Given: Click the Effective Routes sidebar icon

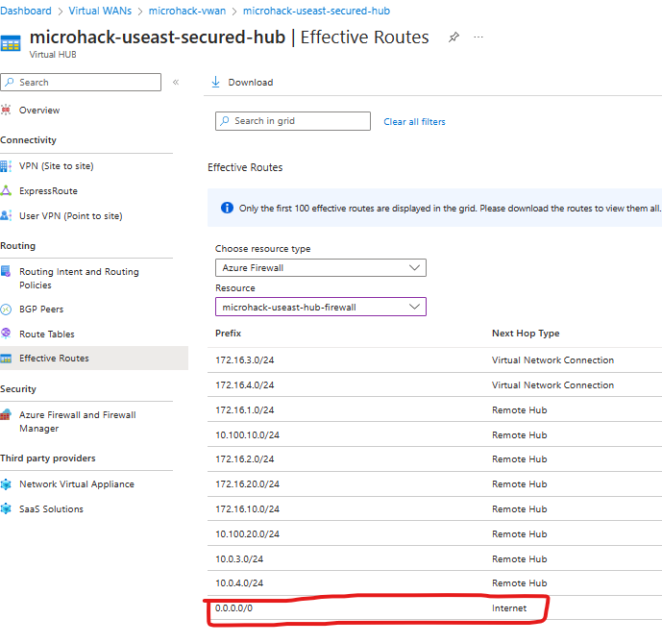Looking at the screenshot, I should tap(6, 359).
